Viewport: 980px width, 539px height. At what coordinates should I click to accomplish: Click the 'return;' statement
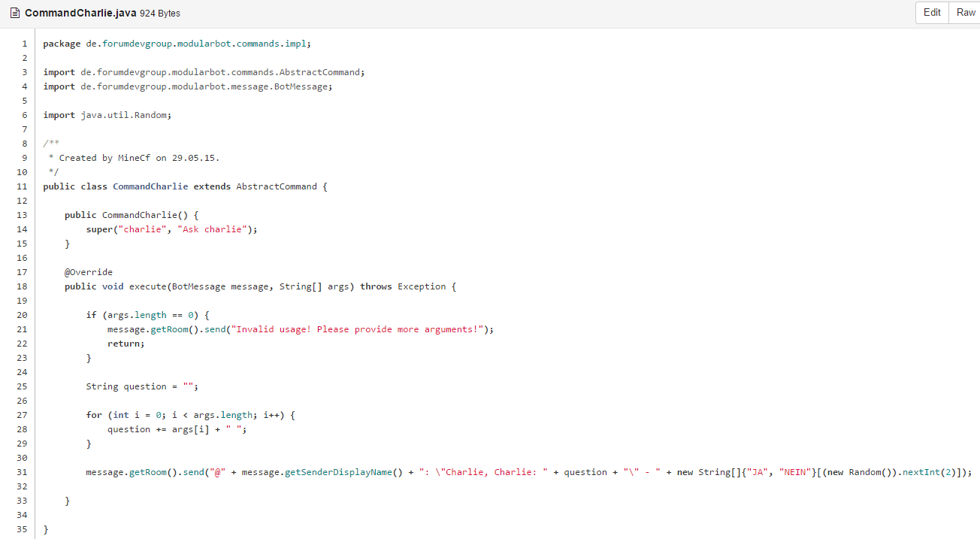coord(126,344)
